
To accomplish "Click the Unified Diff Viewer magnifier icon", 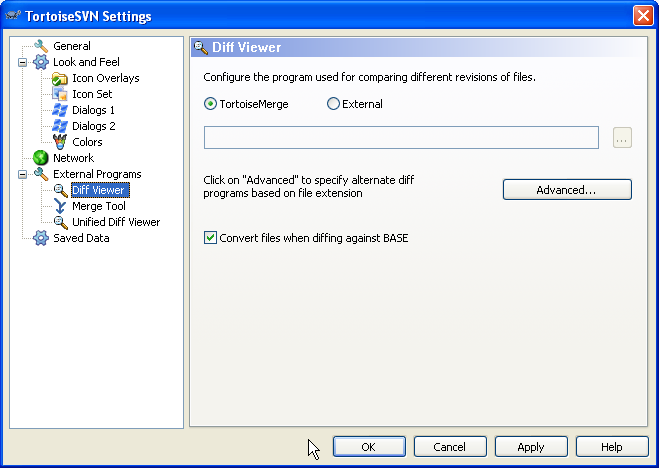I will (60, 222).
